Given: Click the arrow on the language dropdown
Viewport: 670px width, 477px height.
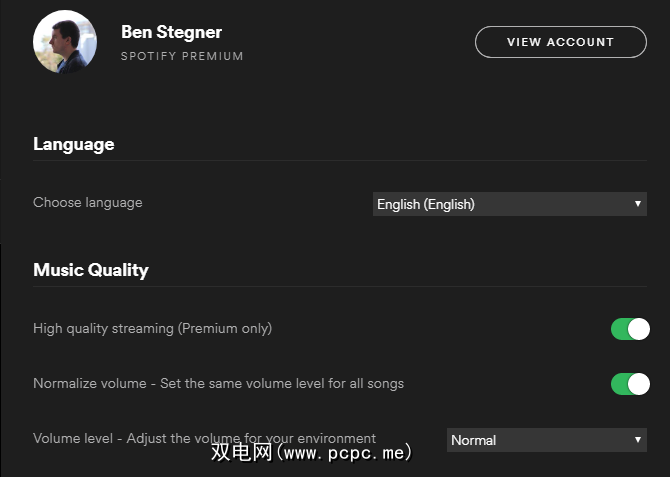Looking at the screenshot, I should point(638,204).
